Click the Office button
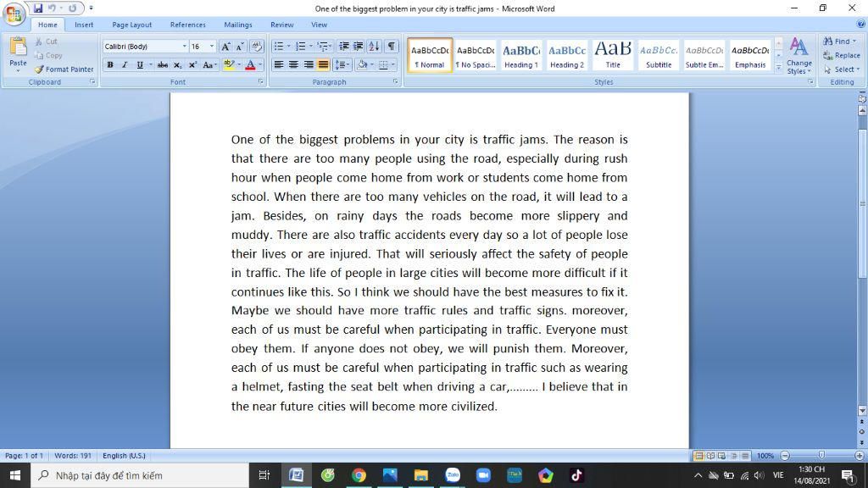Viewport: 868px width, 488px height. pos(14,14)
